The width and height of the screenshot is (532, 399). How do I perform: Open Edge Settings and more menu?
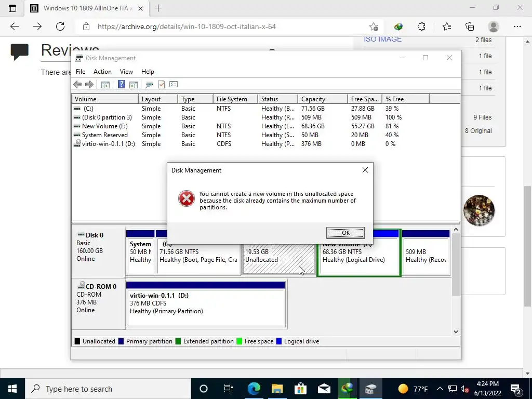coord(517,26)
